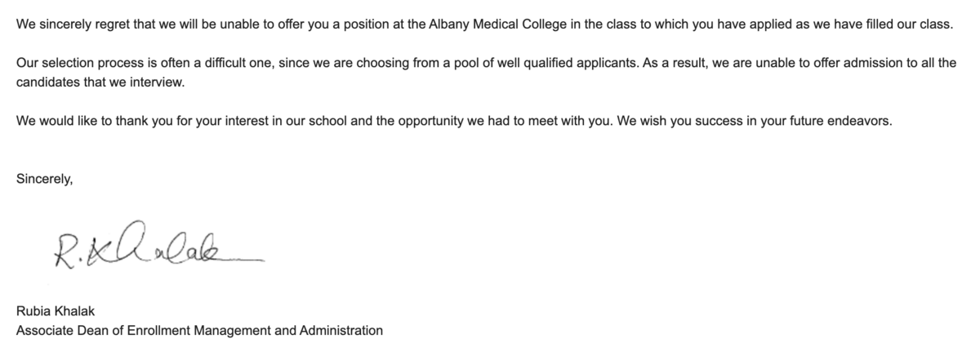Screen dimensions: 980x339
Task: Click the Associate Dean of Enrollment Management line
Action: click(199, 331)
